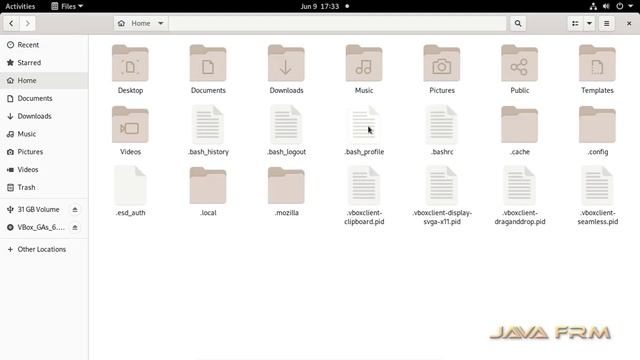Click the volume speaker icon
640x360 pixels.
(x=606, y=6)
